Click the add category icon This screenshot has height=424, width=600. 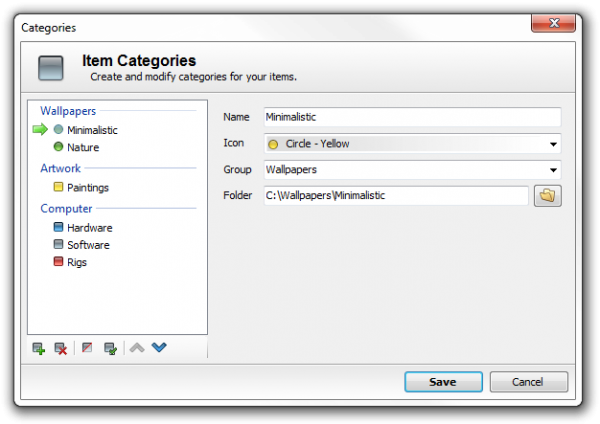[39, 348]
